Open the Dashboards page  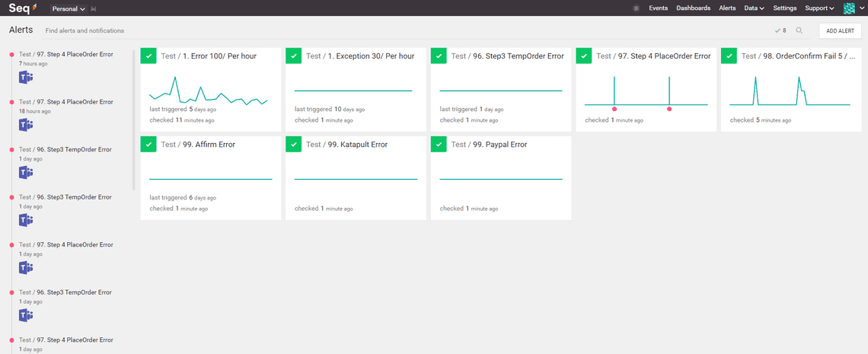(693, 8)
